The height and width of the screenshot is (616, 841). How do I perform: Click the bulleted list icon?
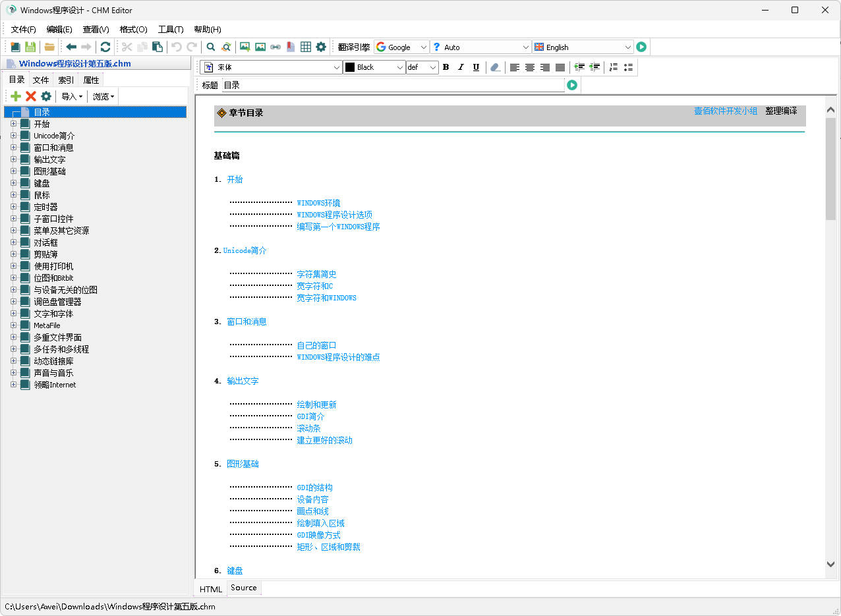tap(628, 67)
